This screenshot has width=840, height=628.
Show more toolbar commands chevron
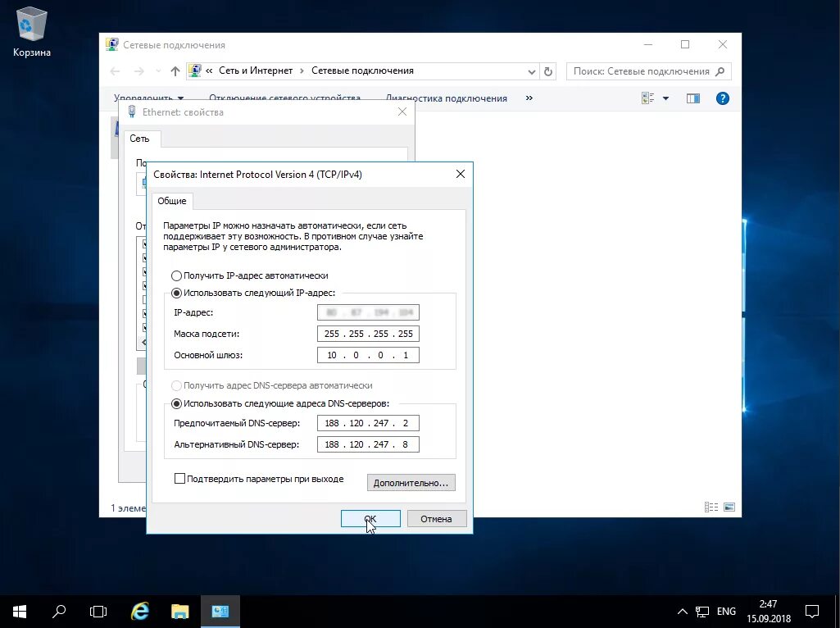pyautogui.click(x=529, y=98)
